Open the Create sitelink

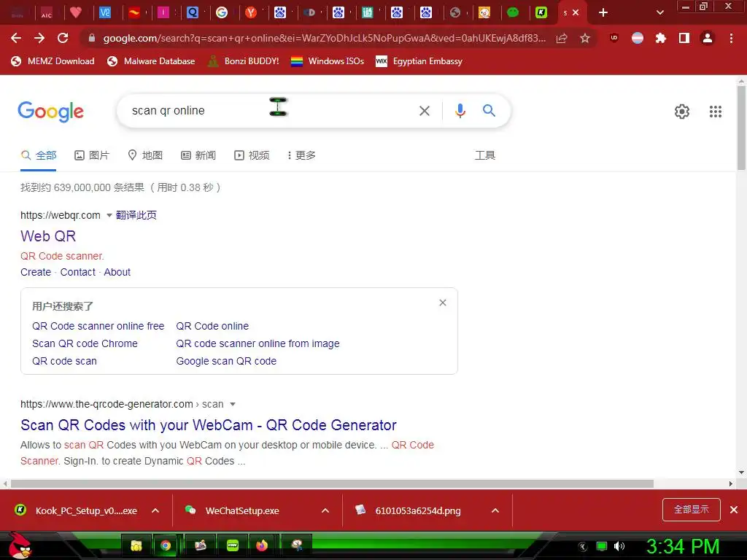coord(36,272)
